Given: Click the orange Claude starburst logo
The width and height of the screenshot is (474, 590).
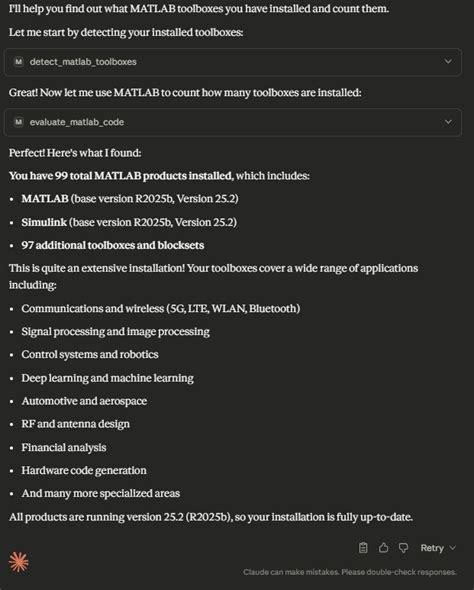Looking at the screenshot, I should point(18,562).
